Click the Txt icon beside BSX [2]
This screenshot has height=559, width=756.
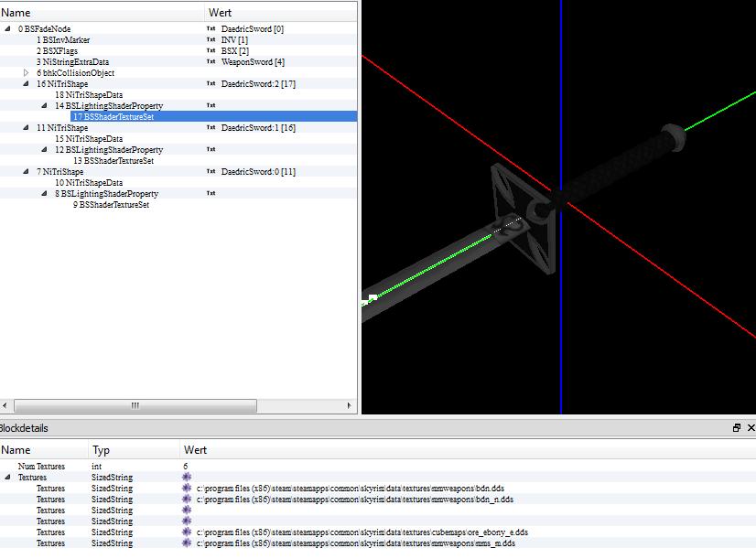point(211,51)
